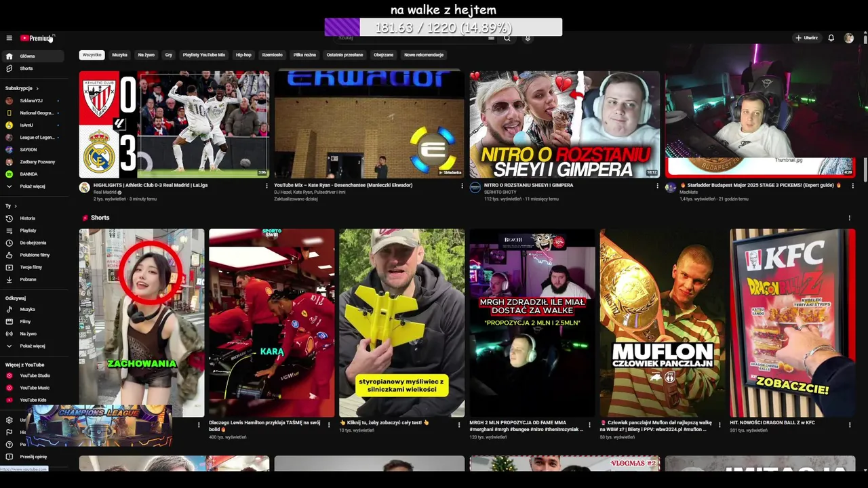The image size is (868, 488).
Task: Select the Muzyka filter chip
Action: click(x=119, y=55)
